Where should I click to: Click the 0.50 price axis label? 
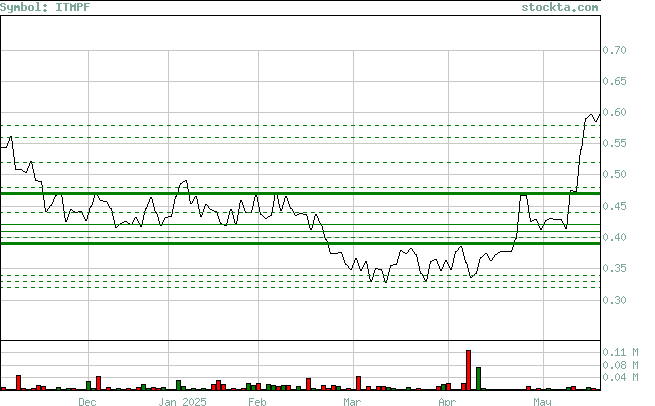coord(614,174)
